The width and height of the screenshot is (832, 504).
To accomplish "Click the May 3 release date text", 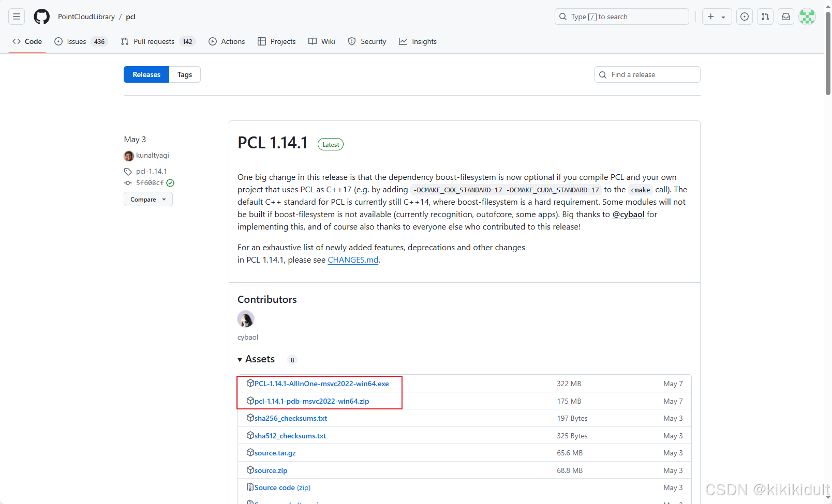I will [x=135, y=140].
